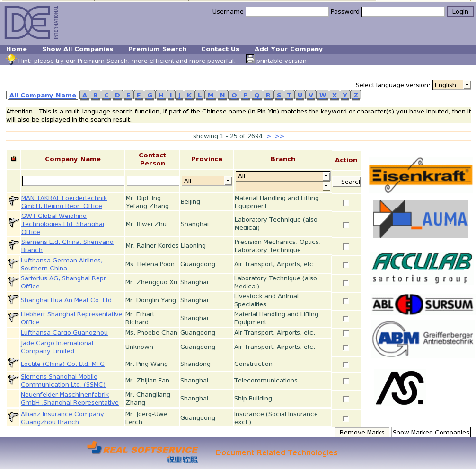Open Premium Search from the navigation bar
476x469 pixels.
click(157, 49)
